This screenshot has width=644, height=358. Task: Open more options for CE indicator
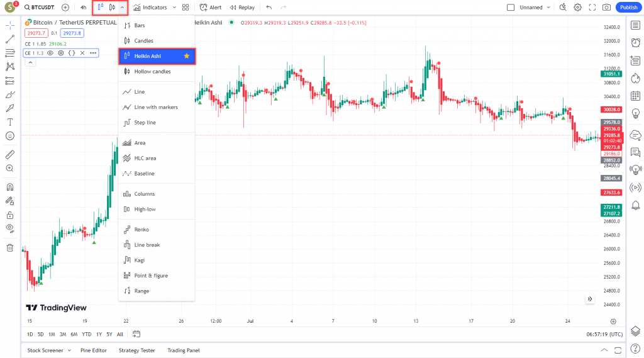[93, 53]
